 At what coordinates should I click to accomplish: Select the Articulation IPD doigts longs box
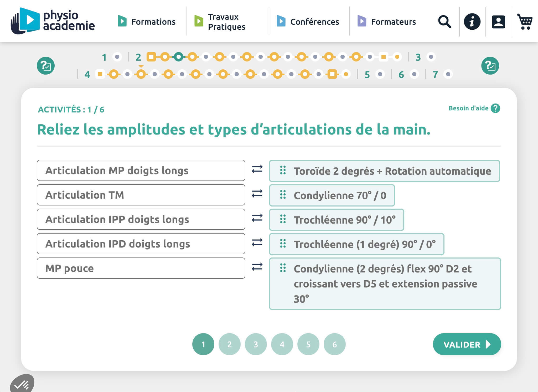pyautogui.click(x=141, y=244)
